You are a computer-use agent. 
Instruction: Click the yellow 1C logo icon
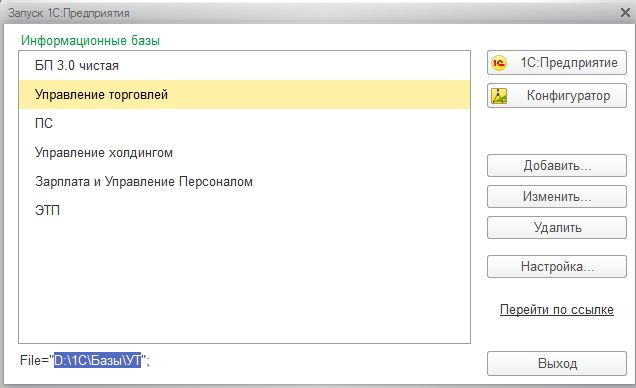(499, 63)
